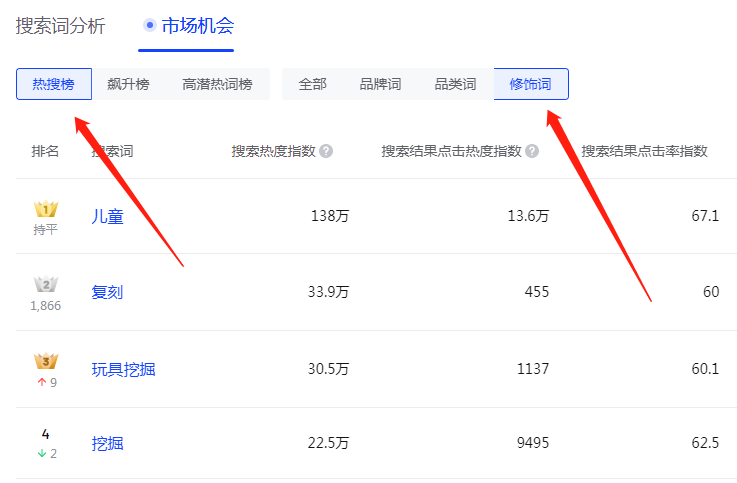Click help icon beside 搜索结果点击热度指数
The image size is (737, 483).
point(532,151)
